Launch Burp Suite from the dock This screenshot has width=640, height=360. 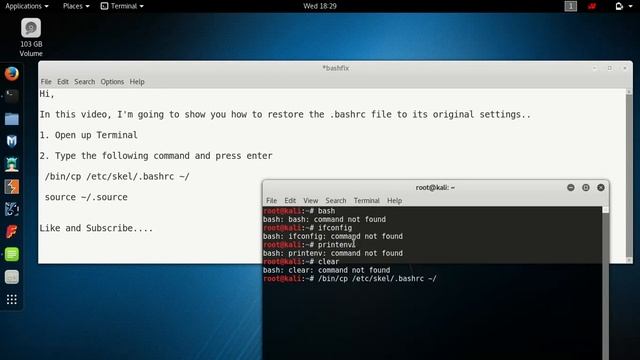pos(11,187)
